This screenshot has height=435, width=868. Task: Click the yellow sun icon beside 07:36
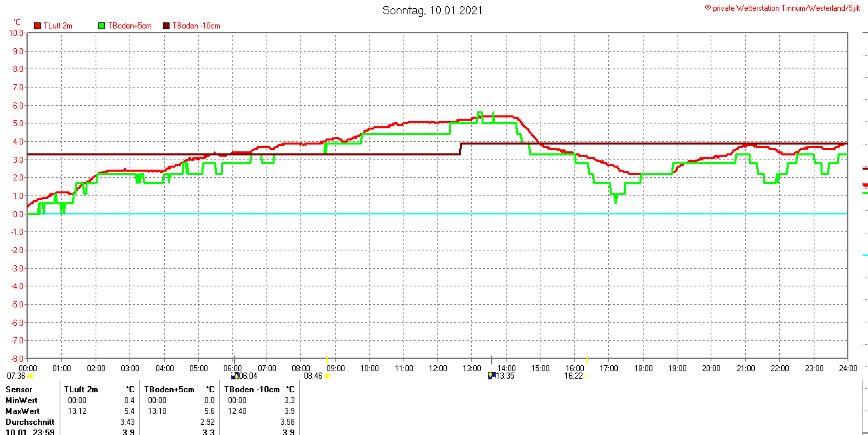point(30,375)
